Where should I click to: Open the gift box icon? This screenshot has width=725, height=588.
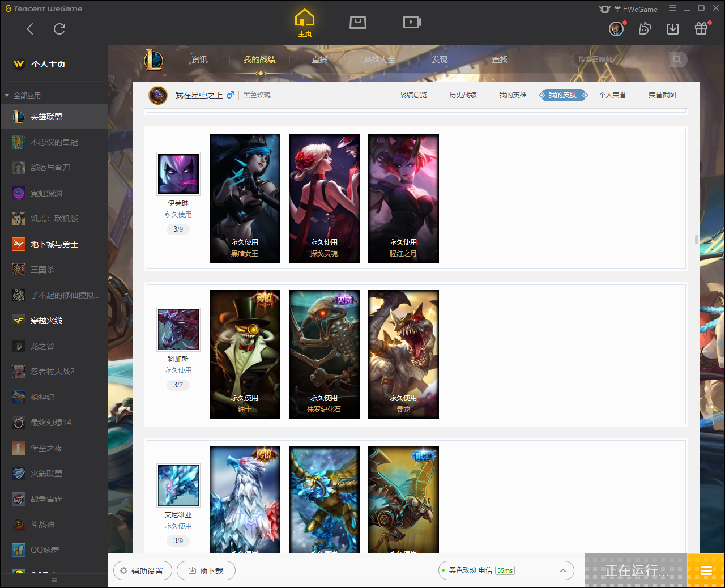point(701,29)
